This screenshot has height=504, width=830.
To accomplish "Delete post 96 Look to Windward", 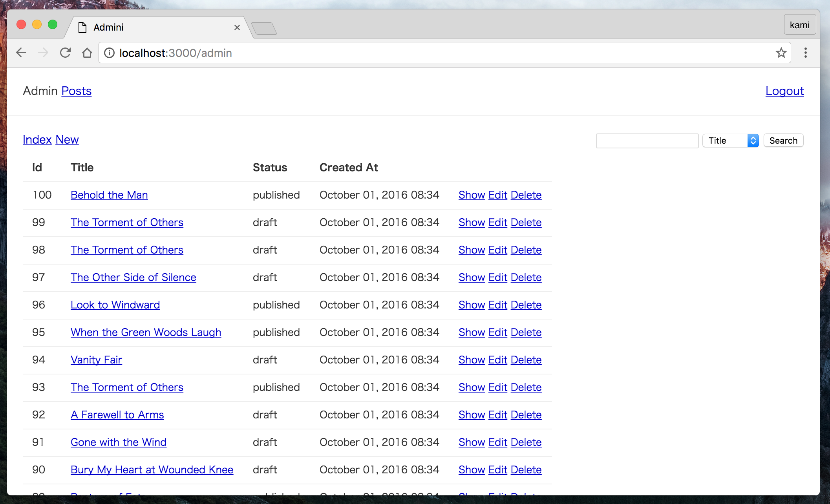I will pyautogui.click(x=526, y=305).
